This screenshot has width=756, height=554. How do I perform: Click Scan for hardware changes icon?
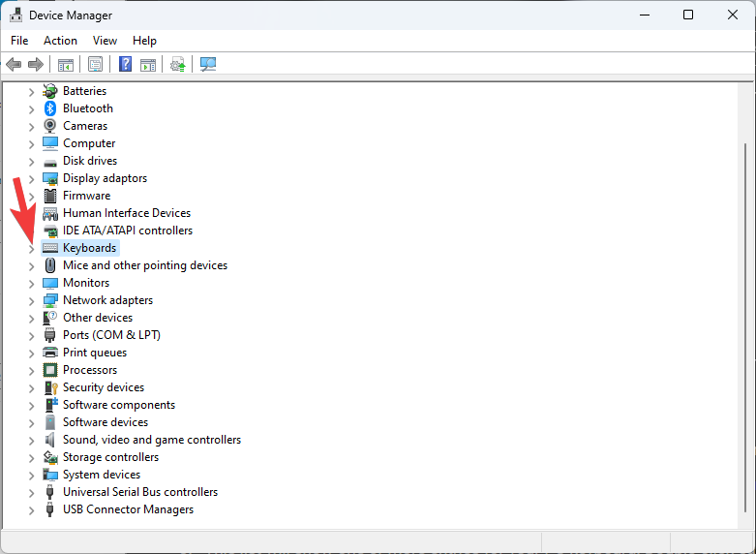(x=208, y=64)
